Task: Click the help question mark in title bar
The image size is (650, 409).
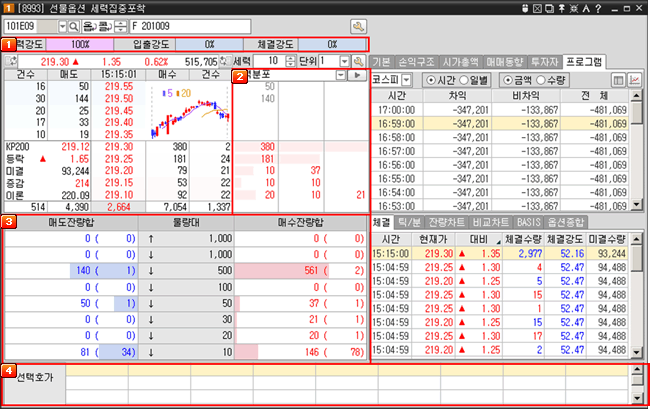Action: (x=596, y=8)
